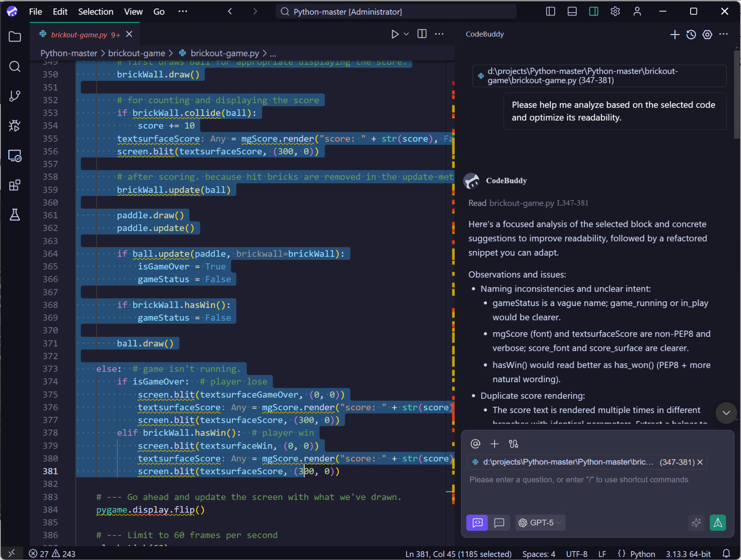This screenshot has width=741, height=560.
Task: Click brickout-game in the breadcrumb path
Action: click(x=136, y=53)
